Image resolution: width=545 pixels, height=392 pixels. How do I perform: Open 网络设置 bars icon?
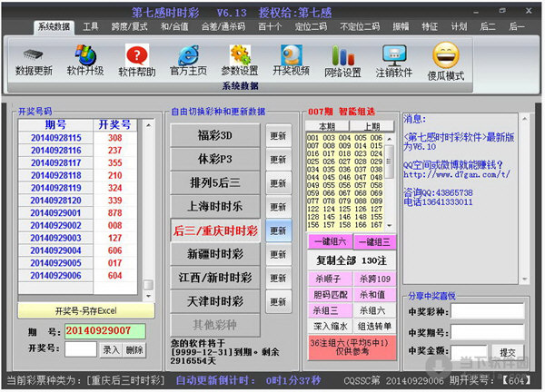coord(342,62)
